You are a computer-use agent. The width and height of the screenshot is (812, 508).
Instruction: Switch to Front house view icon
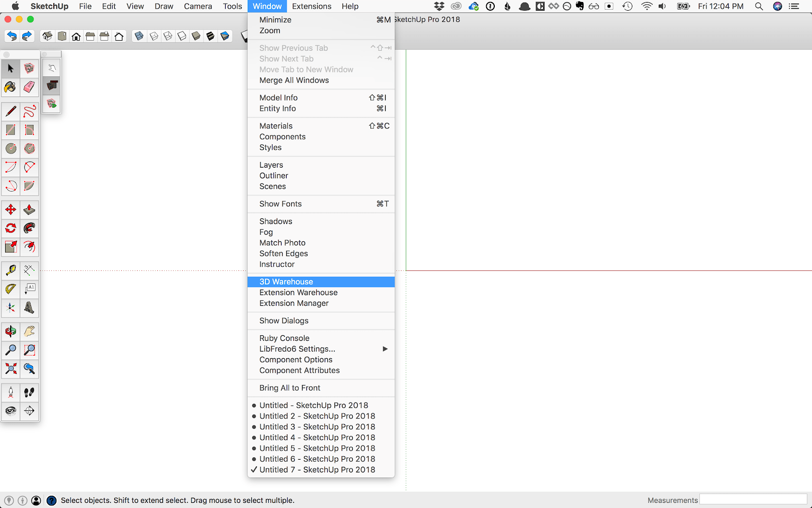point(76,36)
